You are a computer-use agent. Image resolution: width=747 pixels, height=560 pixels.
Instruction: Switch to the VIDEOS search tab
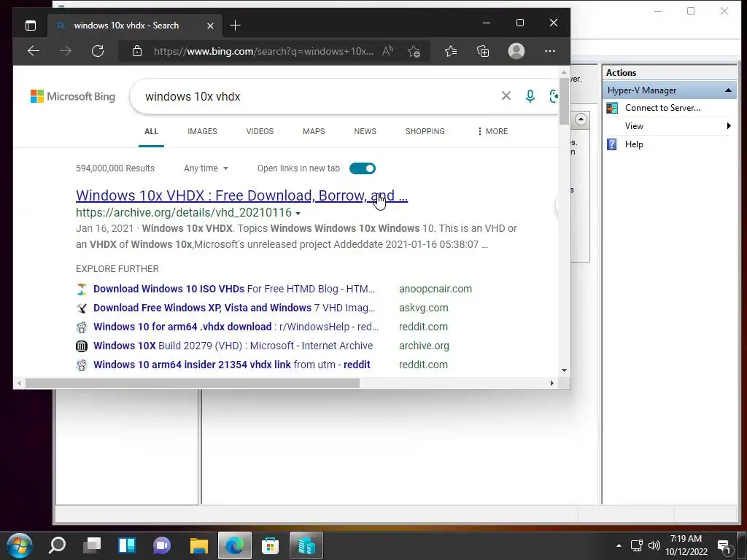(260, 131)
